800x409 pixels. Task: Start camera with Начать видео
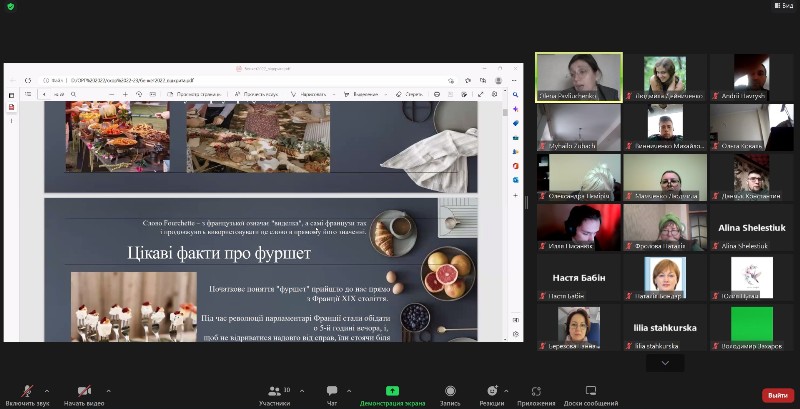(85, 391)
